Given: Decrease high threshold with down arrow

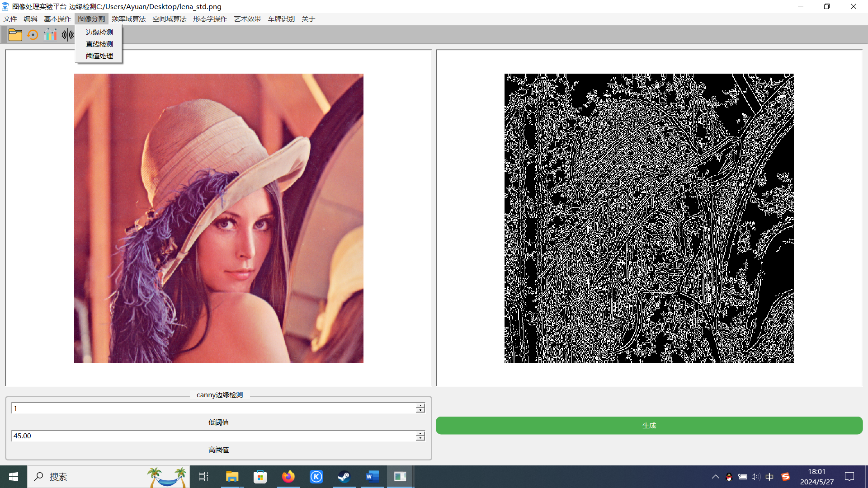Looking at the screenshot, I should 420,438.
